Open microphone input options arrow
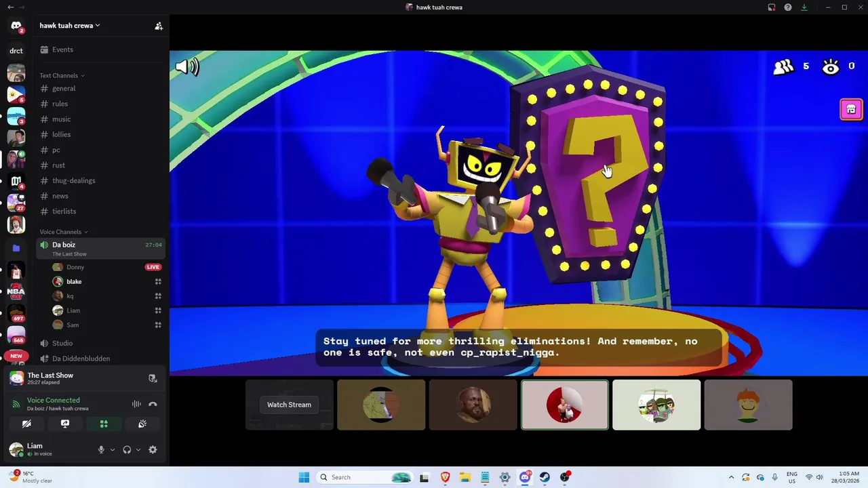Screen dimensions: 868x488 [x=113, y=449]
